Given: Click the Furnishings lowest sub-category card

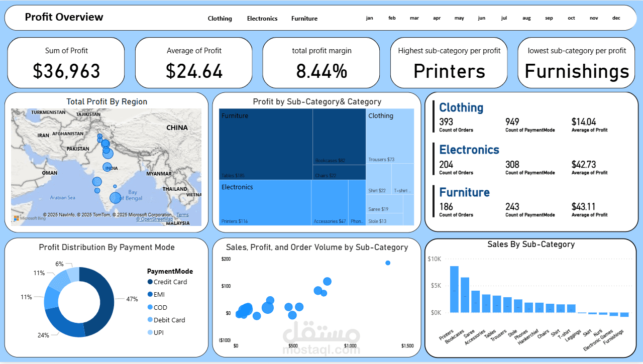Looking at the screenshot, I should click(576, 63).
